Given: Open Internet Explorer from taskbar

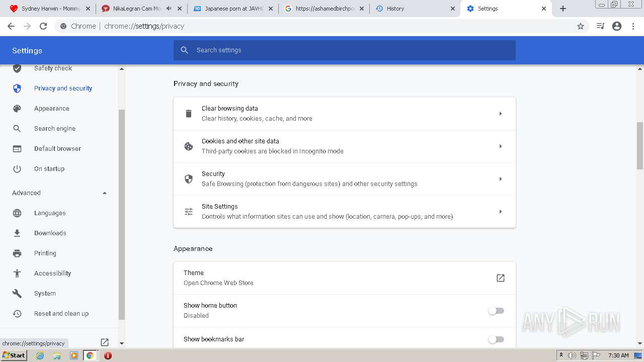Looking at the screenshot, I should (x=40, y=355).
